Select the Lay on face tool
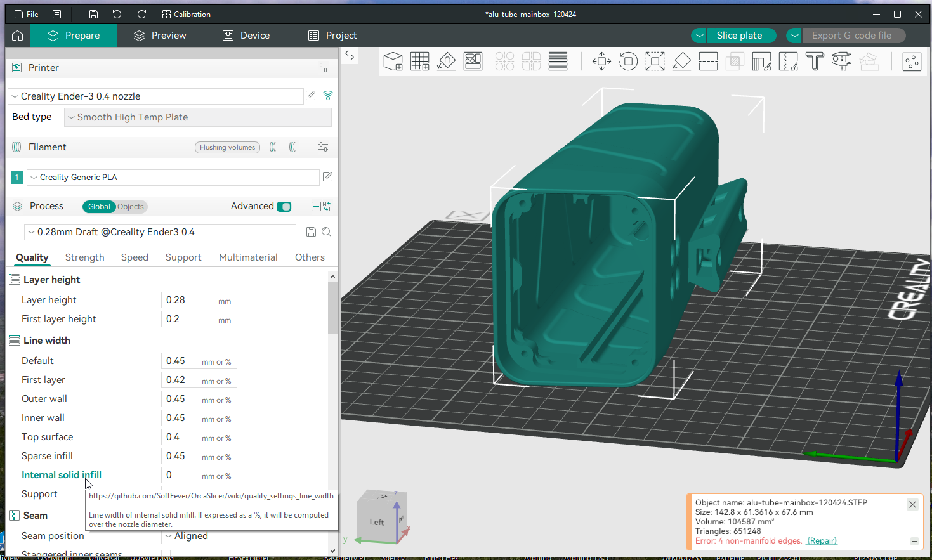This screenshot has width=932, height=560. pyautogui.click(x=681, y=62)
